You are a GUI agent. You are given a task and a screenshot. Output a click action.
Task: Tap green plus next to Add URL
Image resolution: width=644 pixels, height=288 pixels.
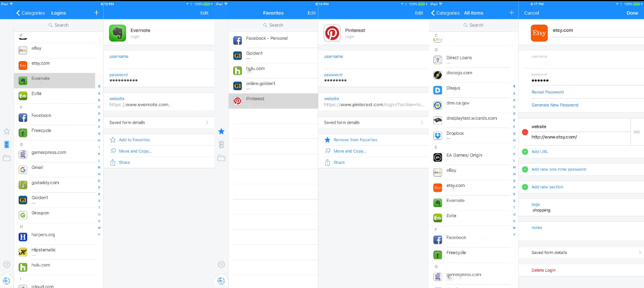pos(525,151)
